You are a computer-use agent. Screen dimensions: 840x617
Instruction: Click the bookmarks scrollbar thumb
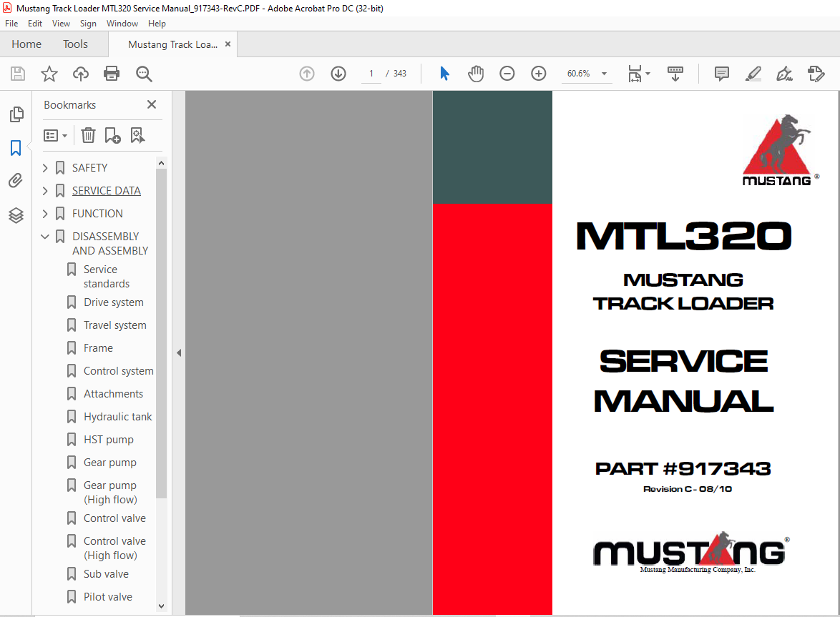point(161,333)
